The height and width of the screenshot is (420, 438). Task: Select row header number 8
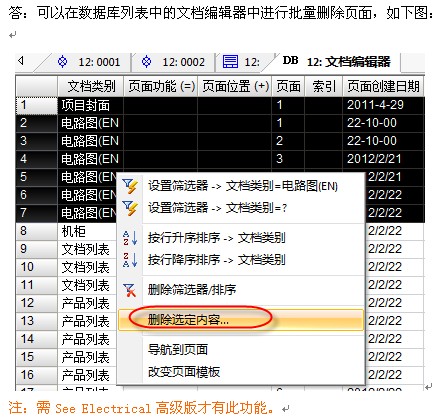(37, 231)
